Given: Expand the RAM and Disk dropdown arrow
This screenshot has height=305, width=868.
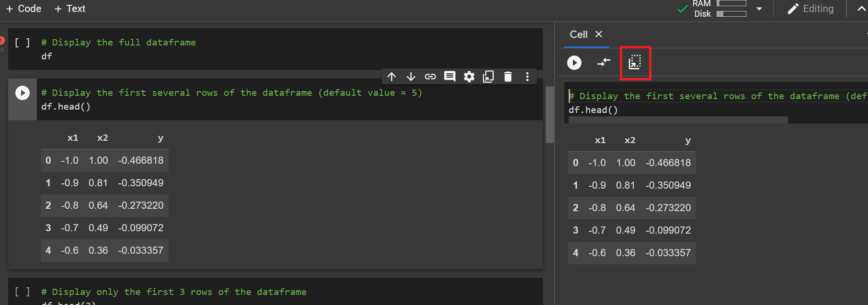Looking at the screenshot, I should point(759,9).
